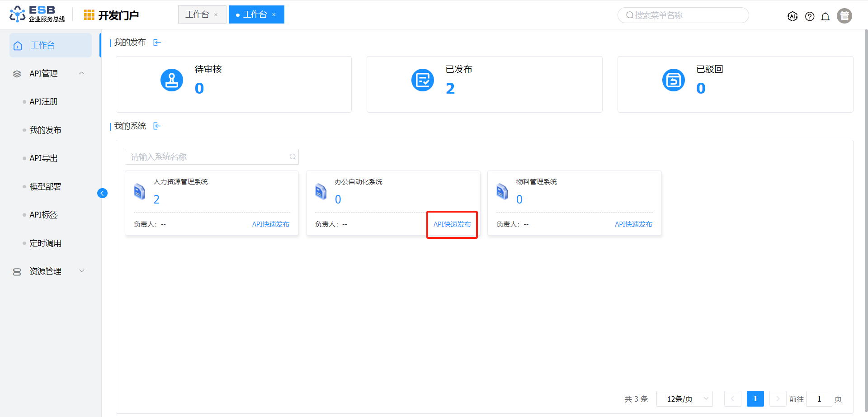Open the help question mark icon
This screenshot has width=868, height=417.
coord(810,17)
